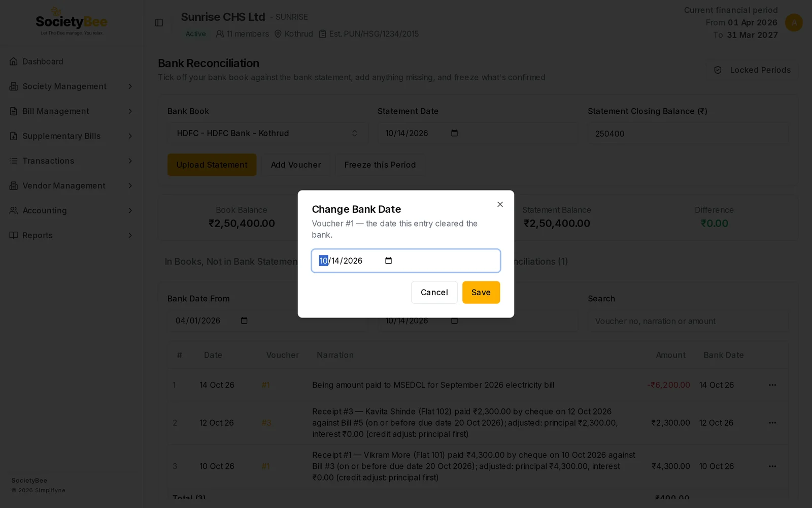This screenshot has width=812, height=508.
Task: Click the user avatar icon
Action: click(x=794, y=22)
